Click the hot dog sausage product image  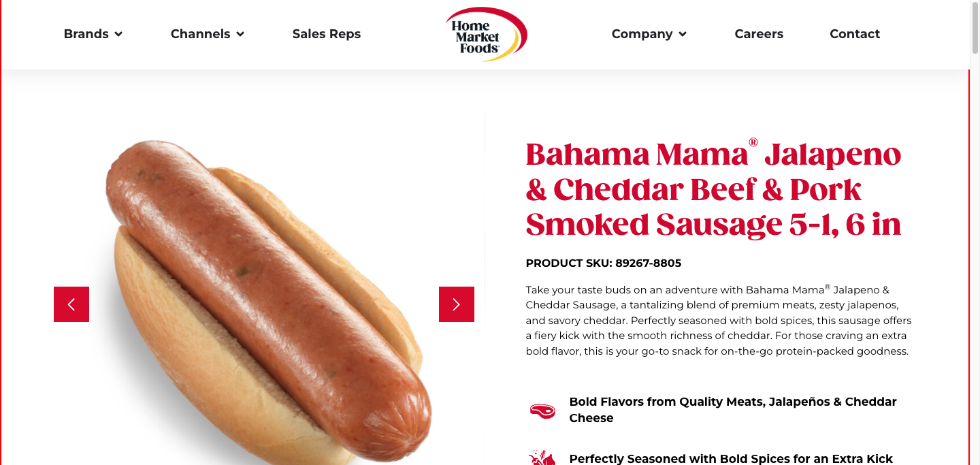point(265,303)
